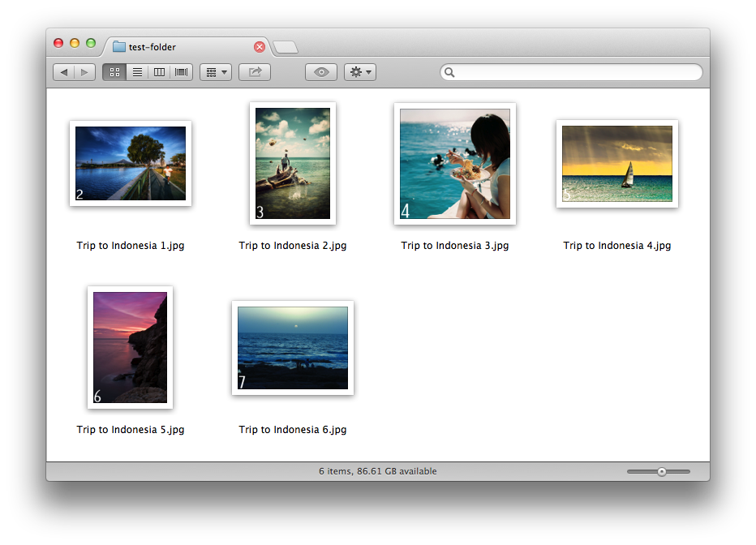Screen dimensions: 756x545
Task: Open the item arrangement dropdown
Action: coord(216,72)
